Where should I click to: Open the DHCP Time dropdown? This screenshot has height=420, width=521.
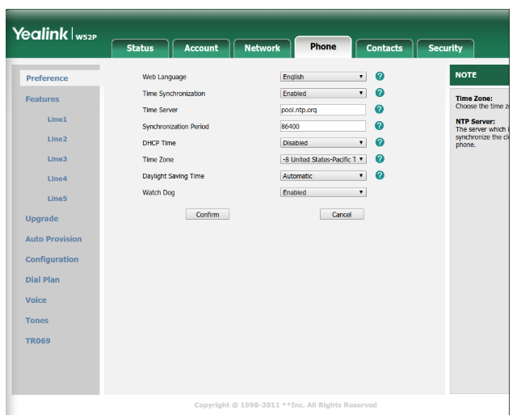tap(323, 143)
